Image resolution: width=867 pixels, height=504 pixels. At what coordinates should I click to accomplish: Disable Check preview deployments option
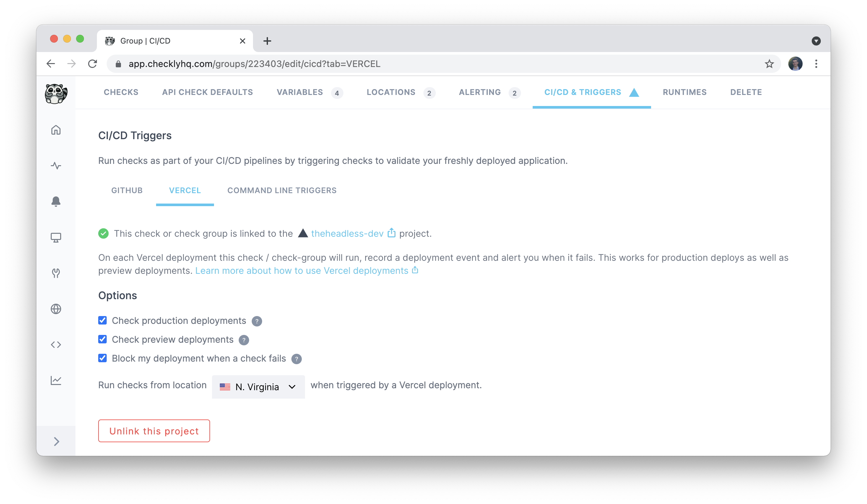click(102, 339)
